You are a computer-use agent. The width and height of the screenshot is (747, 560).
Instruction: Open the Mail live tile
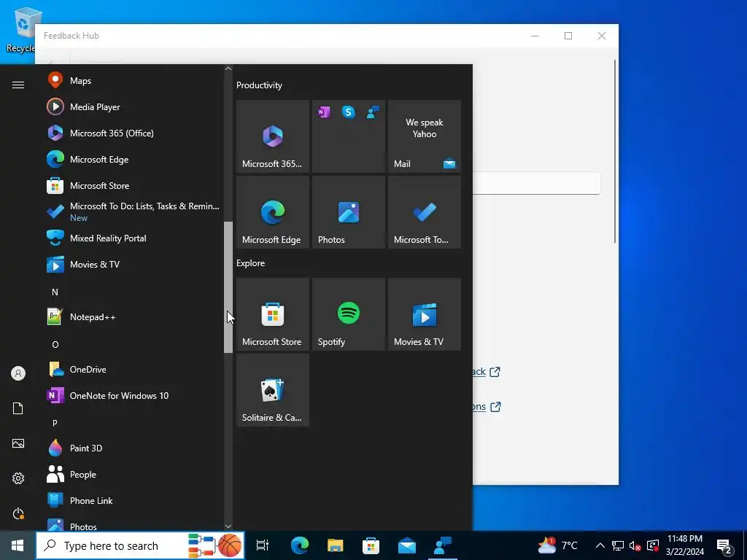point(425,136)
